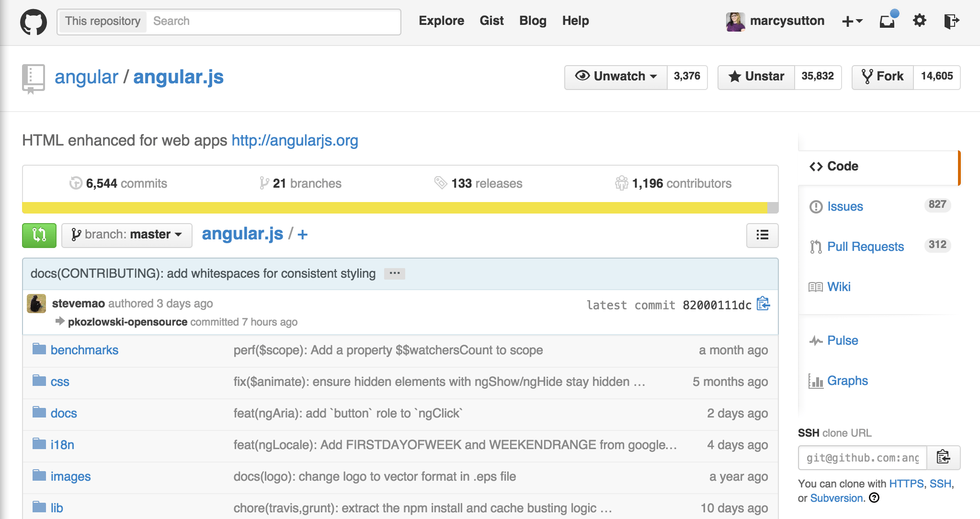The width and height of the screenshot is (980, 519).
Task: Expand commit message ellipsis button
Action: point(395,274)
